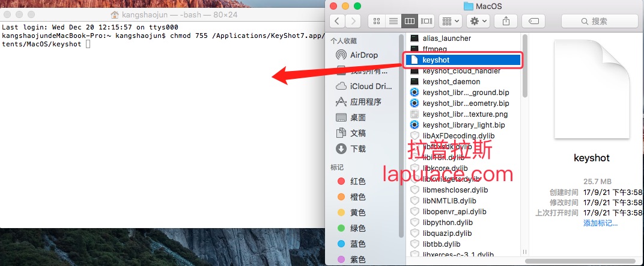Click the Share toolbar button
This screenshot has width=644, height=266.
click(506, 21)
